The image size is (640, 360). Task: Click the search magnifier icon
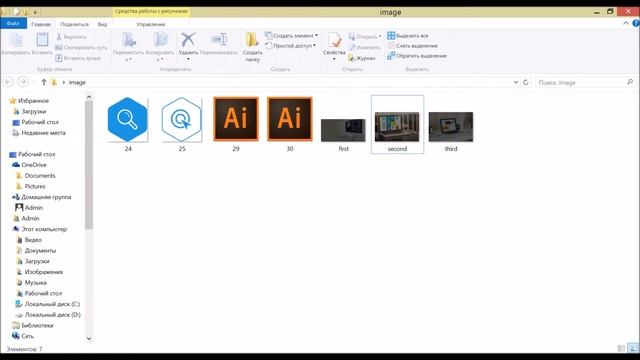(x=630, y=82)
